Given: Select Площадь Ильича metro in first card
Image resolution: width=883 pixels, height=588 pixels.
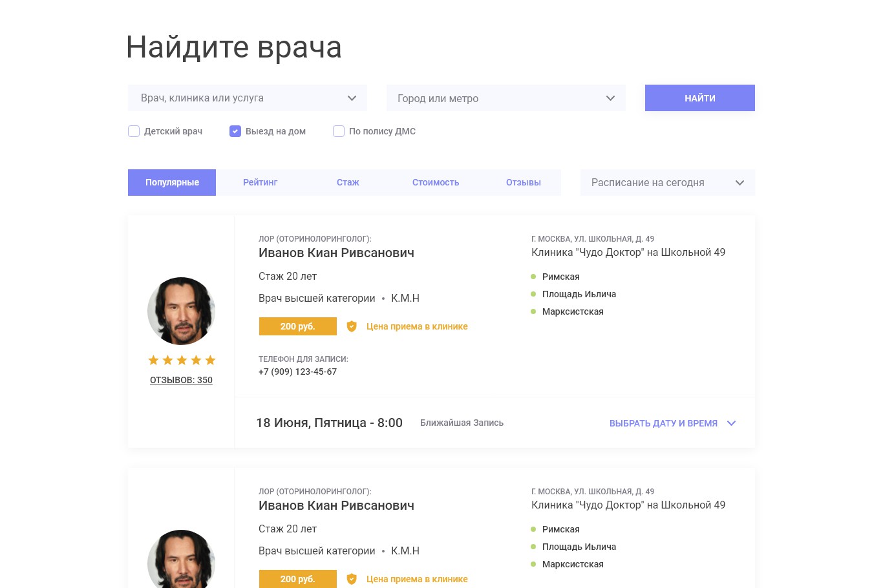Looking at the screenshot, I should coord(579,294).
